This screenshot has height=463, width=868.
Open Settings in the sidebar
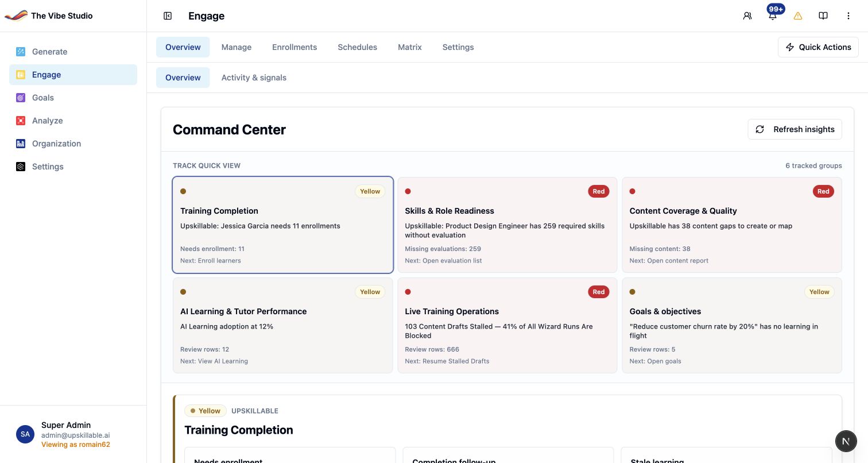[x=73, y=167]
